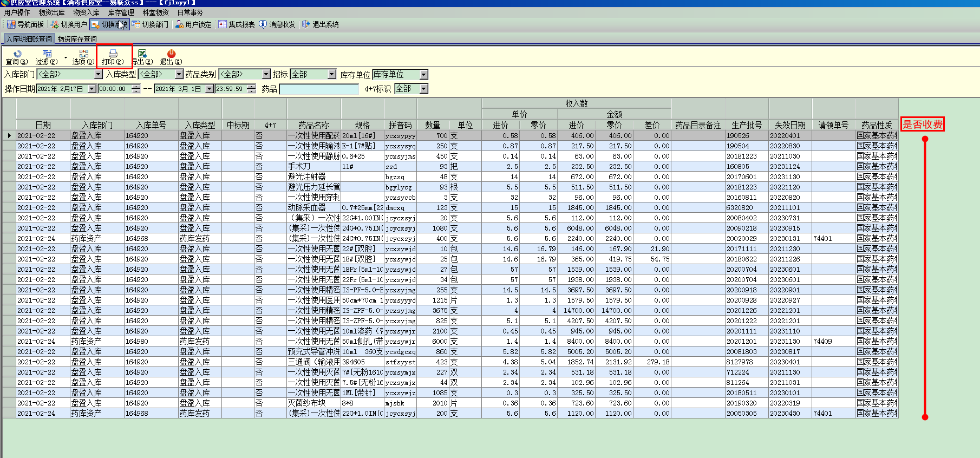Click the 入库单号 column header

(152, 125)
